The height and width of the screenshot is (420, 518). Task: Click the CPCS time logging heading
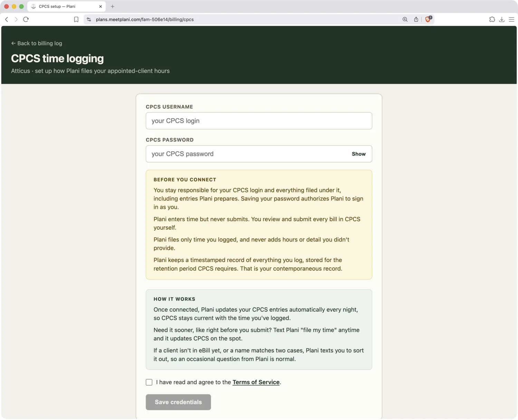click(x=57, y=58)
